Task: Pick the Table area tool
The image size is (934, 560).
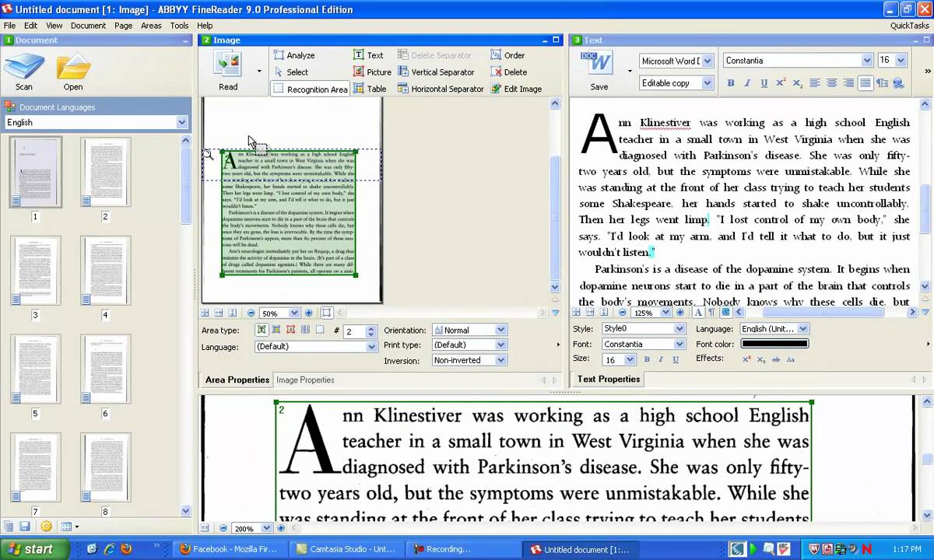Action: point(370,89)
